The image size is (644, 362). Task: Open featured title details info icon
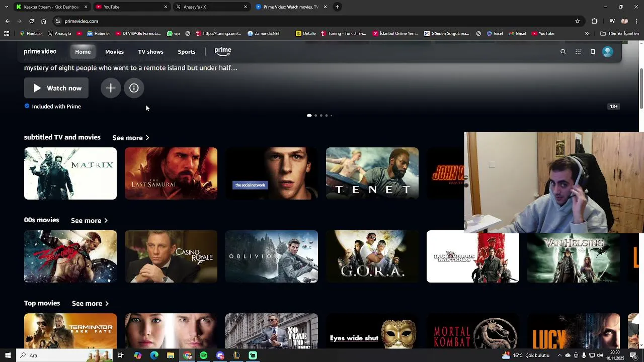(134, 88)
